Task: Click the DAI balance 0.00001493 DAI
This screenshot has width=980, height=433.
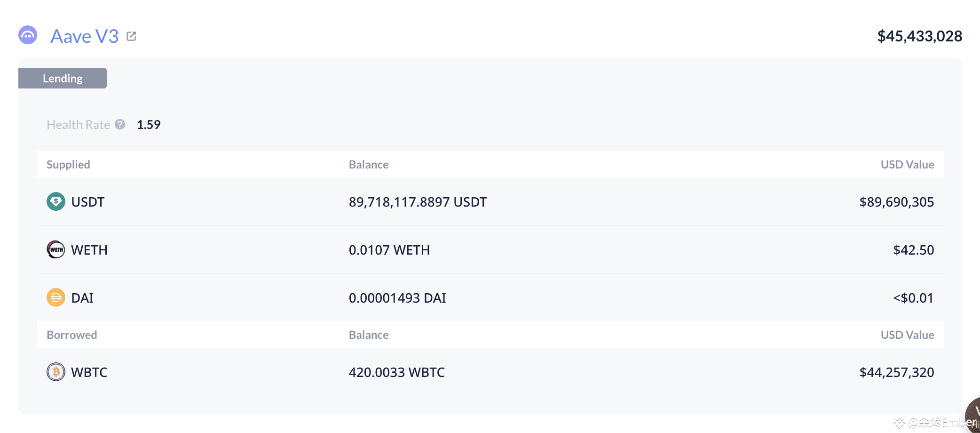Action: (397, 298)
